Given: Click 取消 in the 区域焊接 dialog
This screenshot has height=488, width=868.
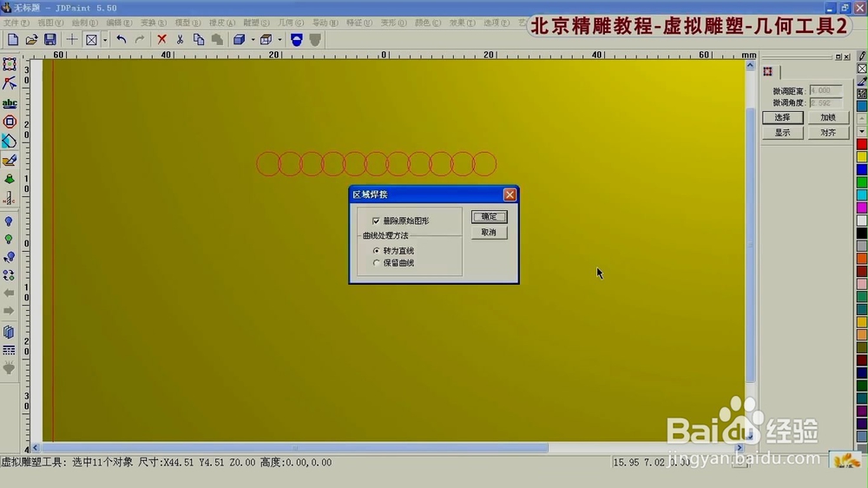Looking at the screenshot, I should coord(489,233).
